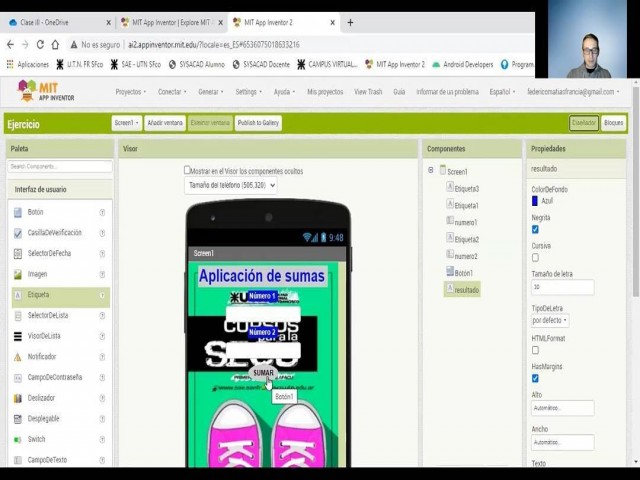Open the Generar menu

[211, 92]
